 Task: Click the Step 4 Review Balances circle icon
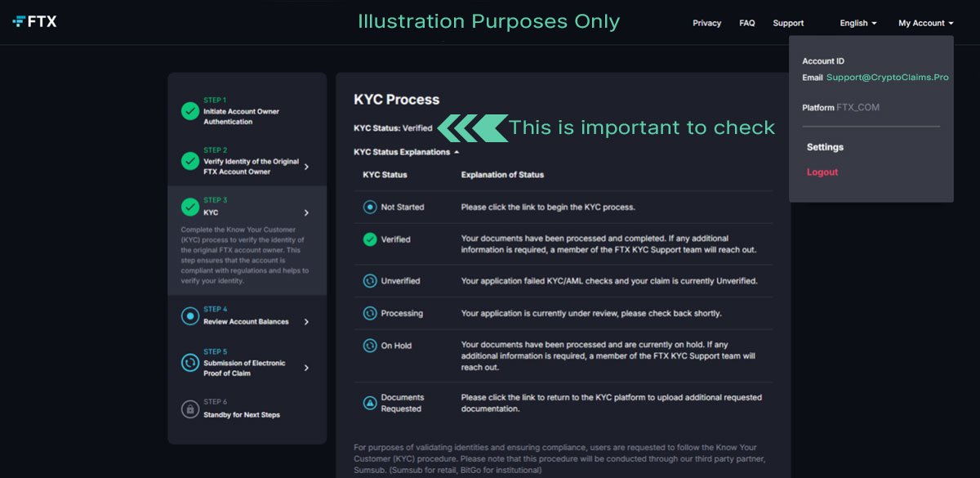click(x=190, y=315)
